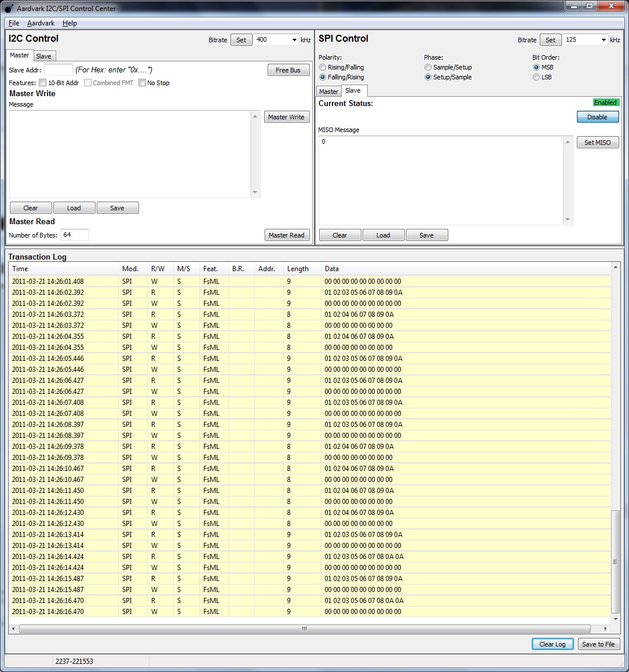
Task: Minimize the Aardvark window
Action: [574, 6]
